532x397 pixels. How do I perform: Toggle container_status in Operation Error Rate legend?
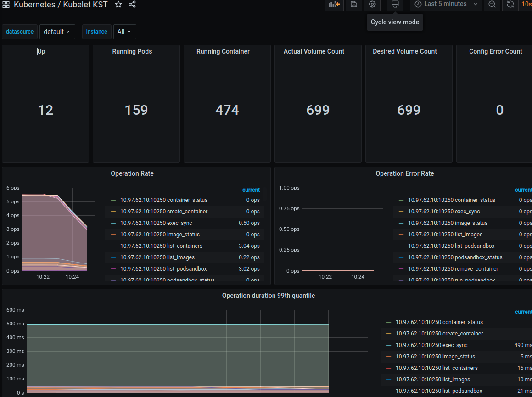pos(452,200)
